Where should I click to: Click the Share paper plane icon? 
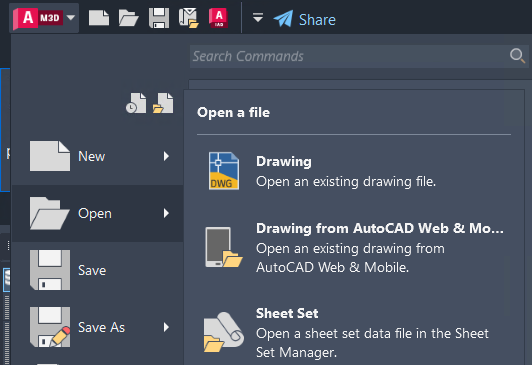coord(283,19)
